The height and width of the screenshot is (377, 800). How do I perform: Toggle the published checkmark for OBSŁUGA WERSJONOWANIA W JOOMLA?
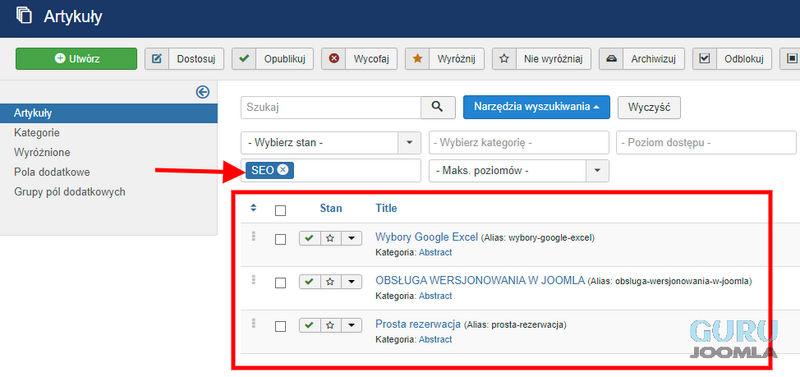pos(310,282)
